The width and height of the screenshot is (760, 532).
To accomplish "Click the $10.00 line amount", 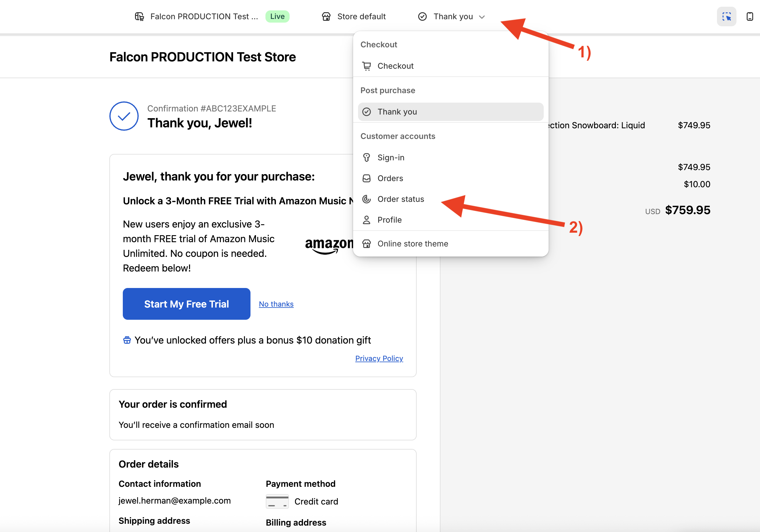I will tap(697, 184).
